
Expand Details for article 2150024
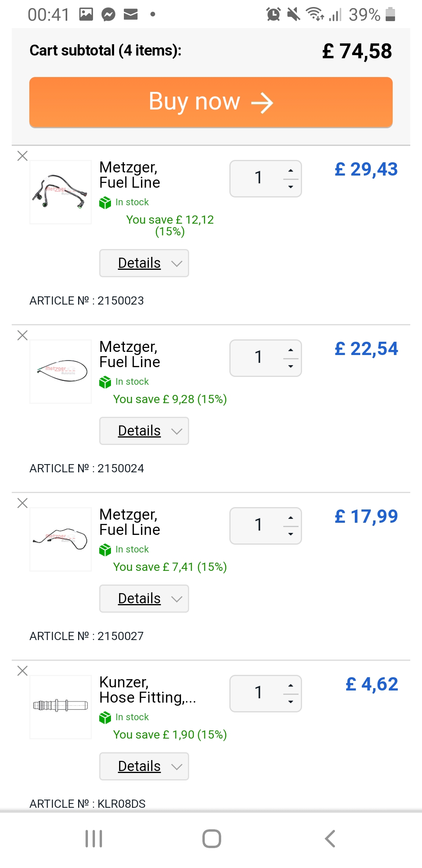coord(144,431)
